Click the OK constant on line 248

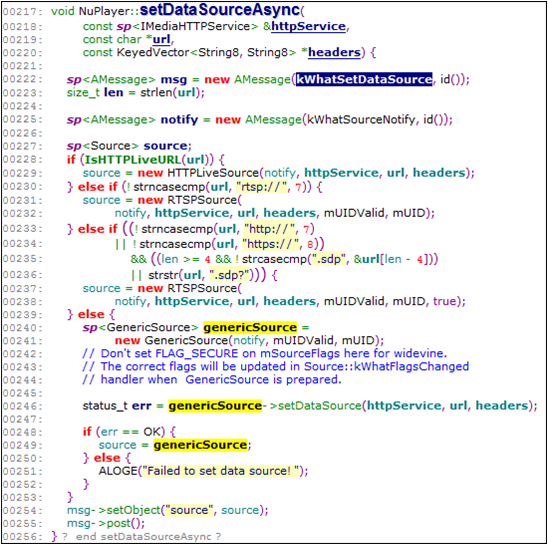152,432
